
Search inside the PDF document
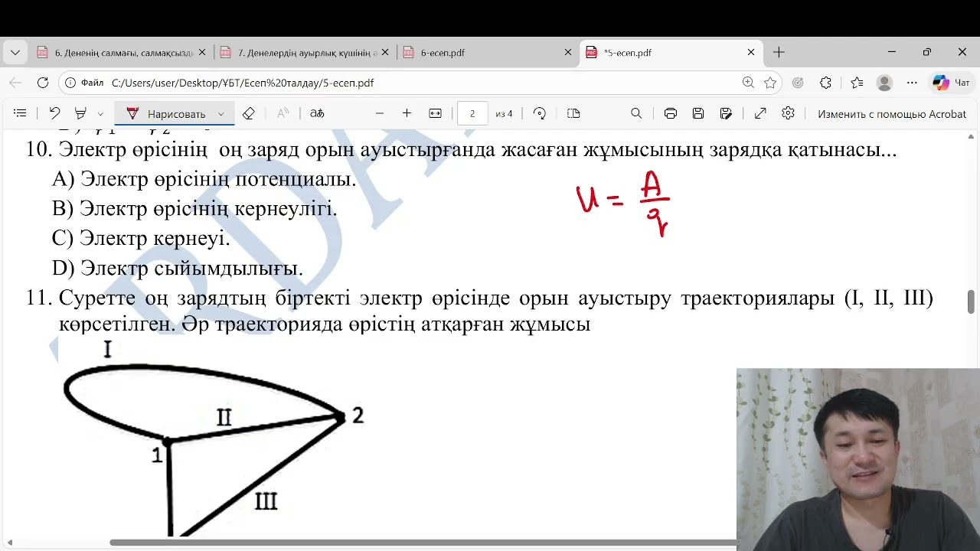636,113
